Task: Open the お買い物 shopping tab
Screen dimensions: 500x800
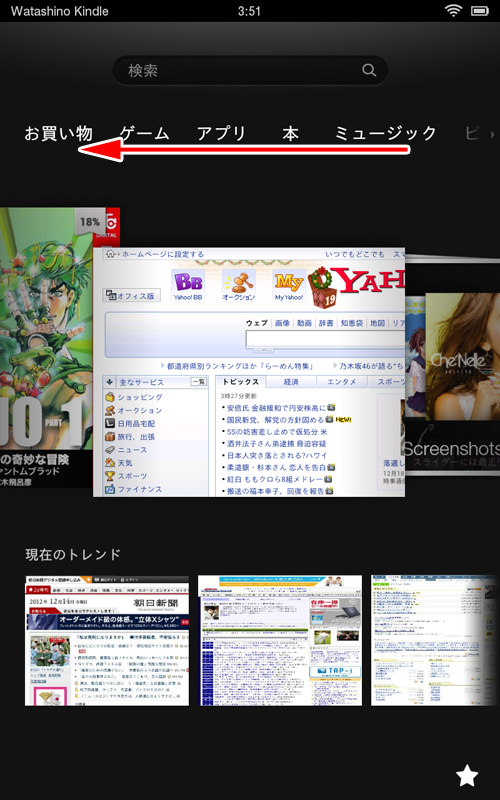Action: pos(59,133)
